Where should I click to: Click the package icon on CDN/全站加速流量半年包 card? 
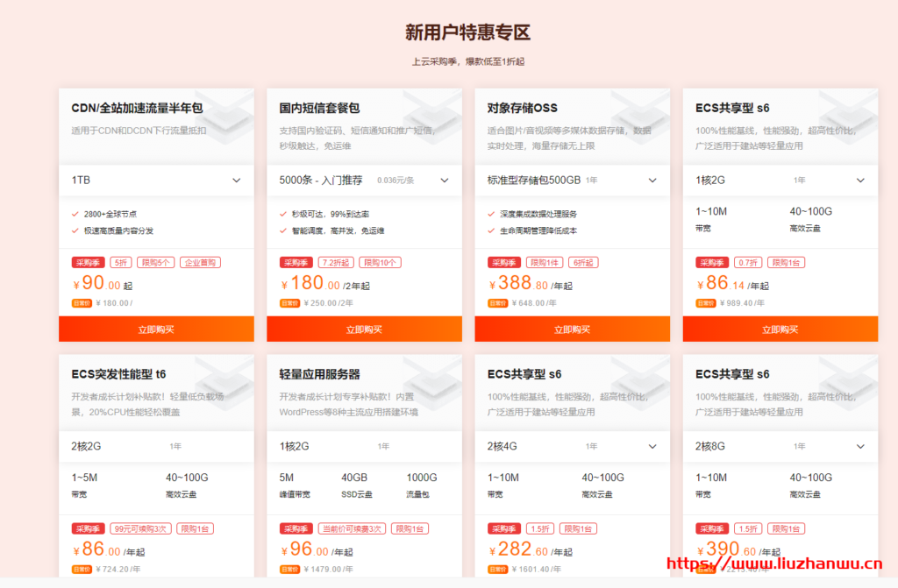tap(228, 123)
